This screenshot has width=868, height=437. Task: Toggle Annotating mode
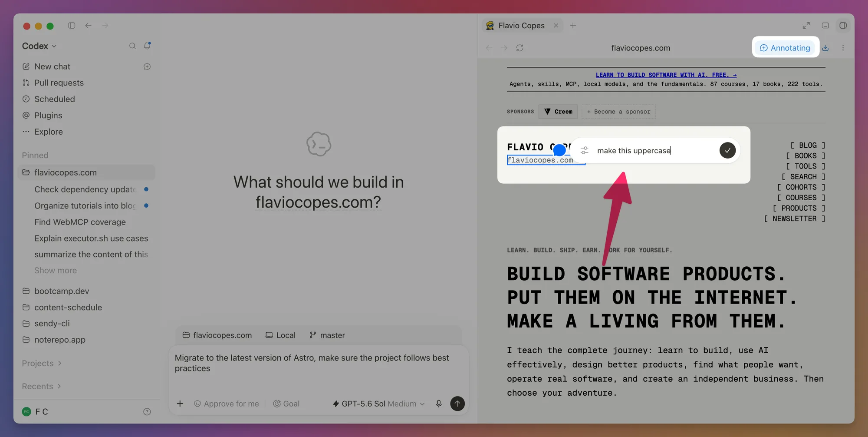pos(785,48)
